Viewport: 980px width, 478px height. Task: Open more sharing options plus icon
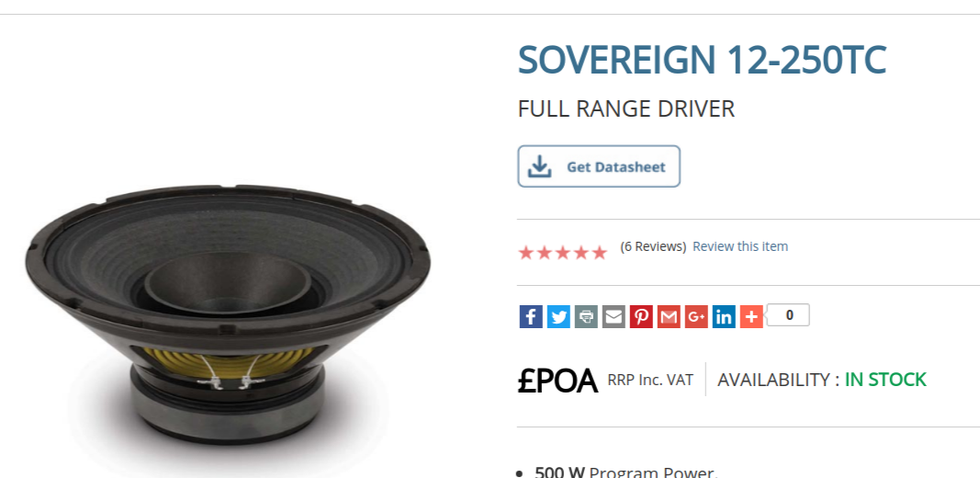click(x=750, y=316)
